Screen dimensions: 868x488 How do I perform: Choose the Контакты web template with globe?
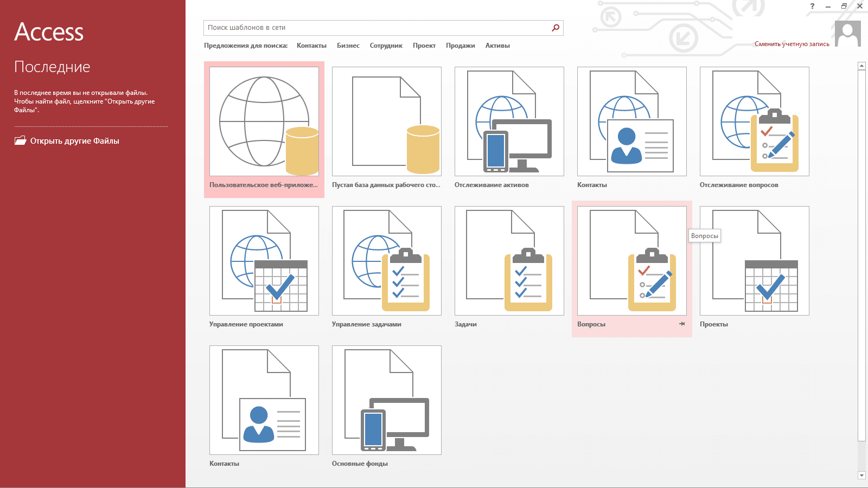tap(632, 129)
